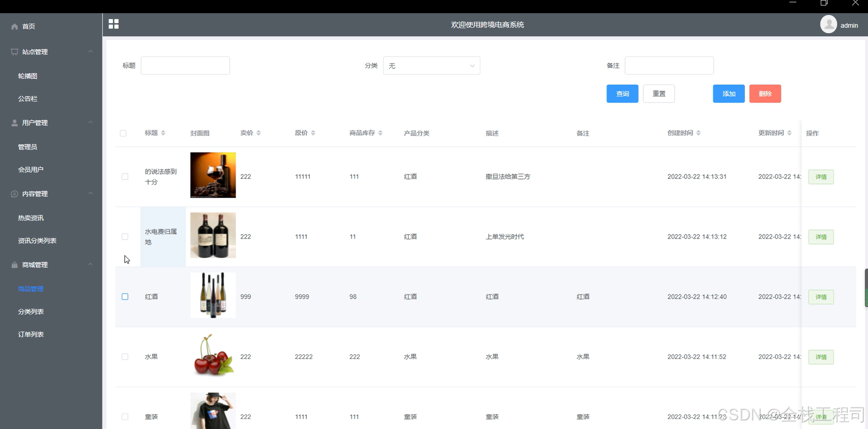Click the cherries cover thumbnail
The height and width of the screenshot is (429, 868).
213,355
